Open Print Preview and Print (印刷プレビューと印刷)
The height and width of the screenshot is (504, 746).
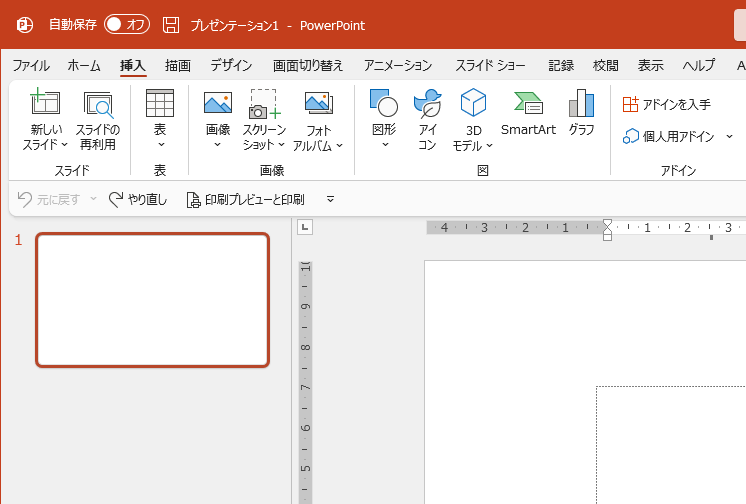(245, 199)
